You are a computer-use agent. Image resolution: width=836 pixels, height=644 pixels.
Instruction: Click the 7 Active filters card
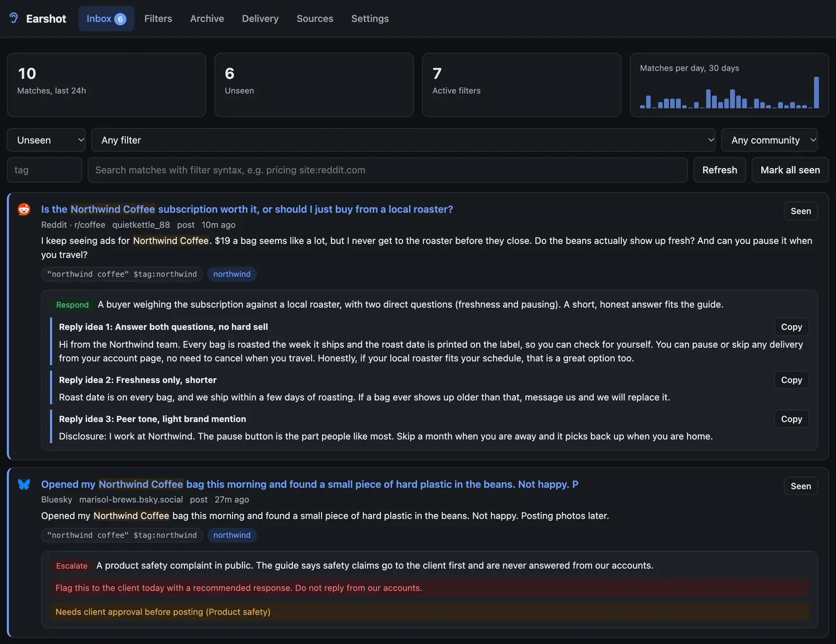pos(521,85)
